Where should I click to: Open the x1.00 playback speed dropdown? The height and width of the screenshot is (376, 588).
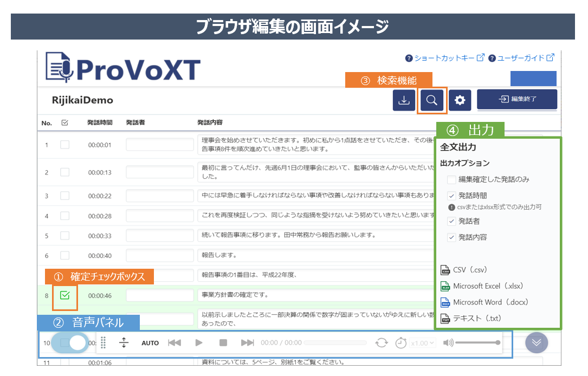[423, 343]
